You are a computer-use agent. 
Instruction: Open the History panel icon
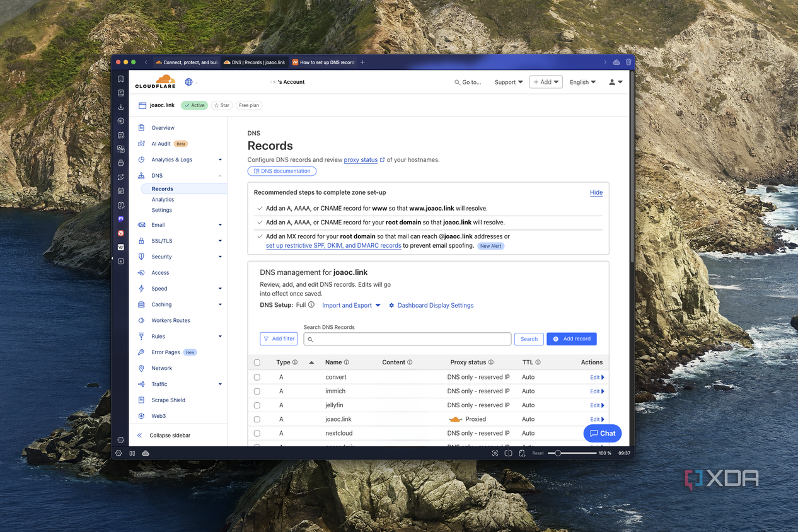[121, 121]
